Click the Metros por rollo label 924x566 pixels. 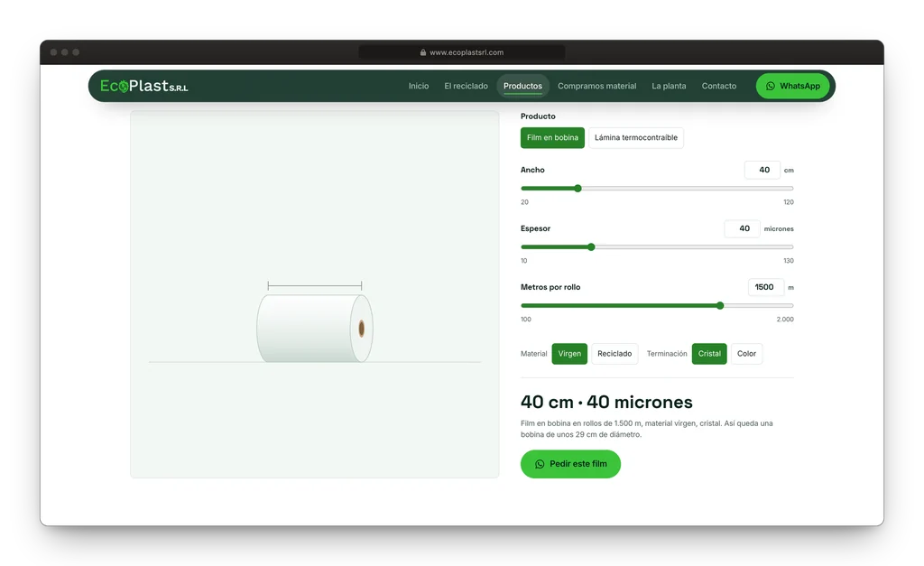550,287
